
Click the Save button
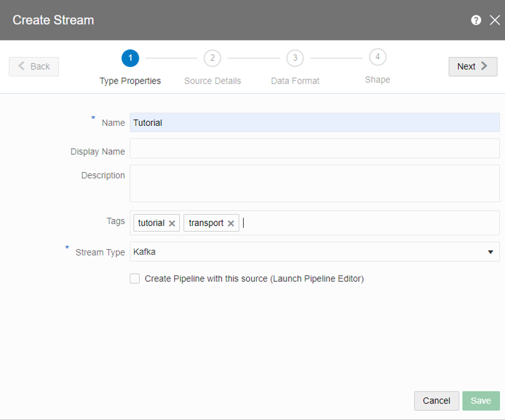point(480,400)
